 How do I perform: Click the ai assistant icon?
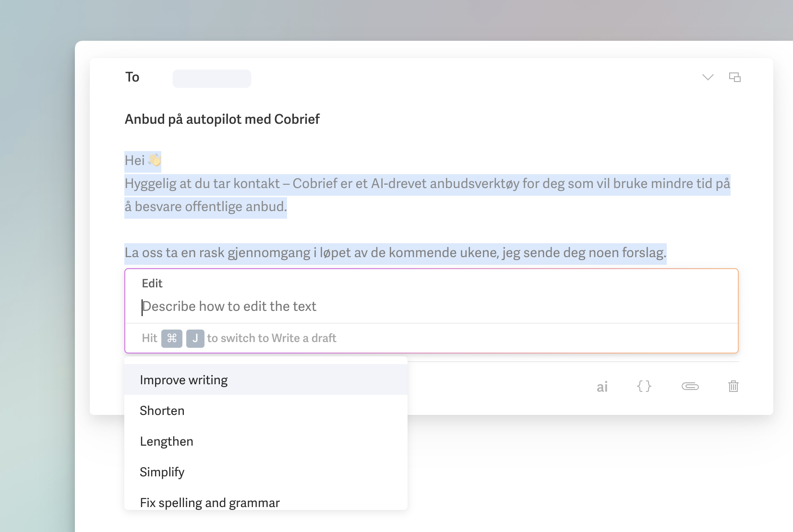[x=602, y=387]
